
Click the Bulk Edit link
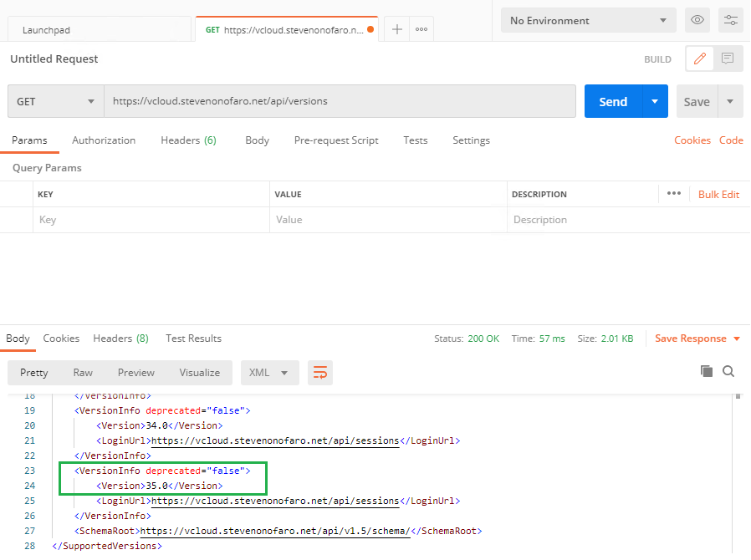click(718, 195)
